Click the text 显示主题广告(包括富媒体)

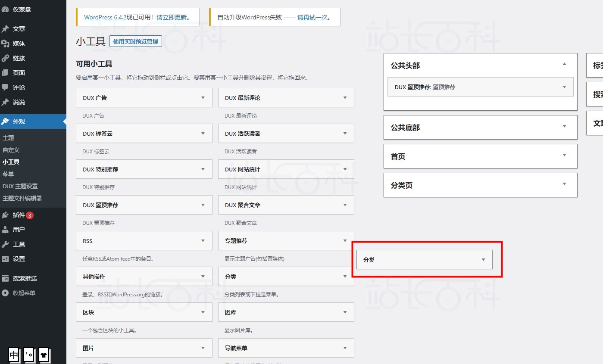click(254, 259)
